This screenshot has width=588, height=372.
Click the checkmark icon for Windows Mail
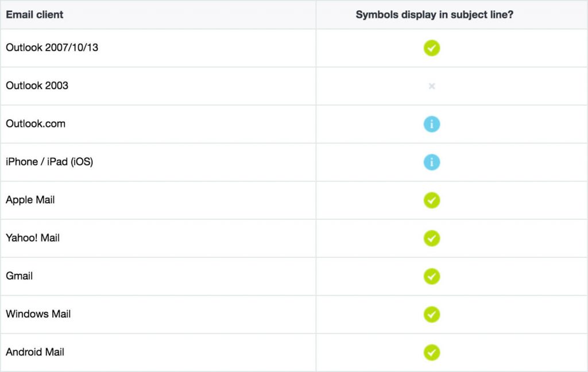coord(431,314)
